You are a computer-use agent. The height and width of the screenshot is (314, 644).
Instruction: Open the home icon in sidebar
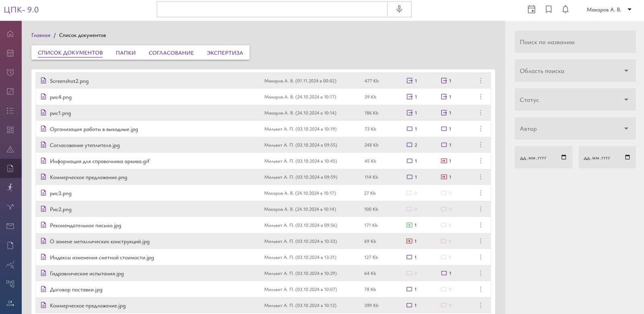pos(10,34)
